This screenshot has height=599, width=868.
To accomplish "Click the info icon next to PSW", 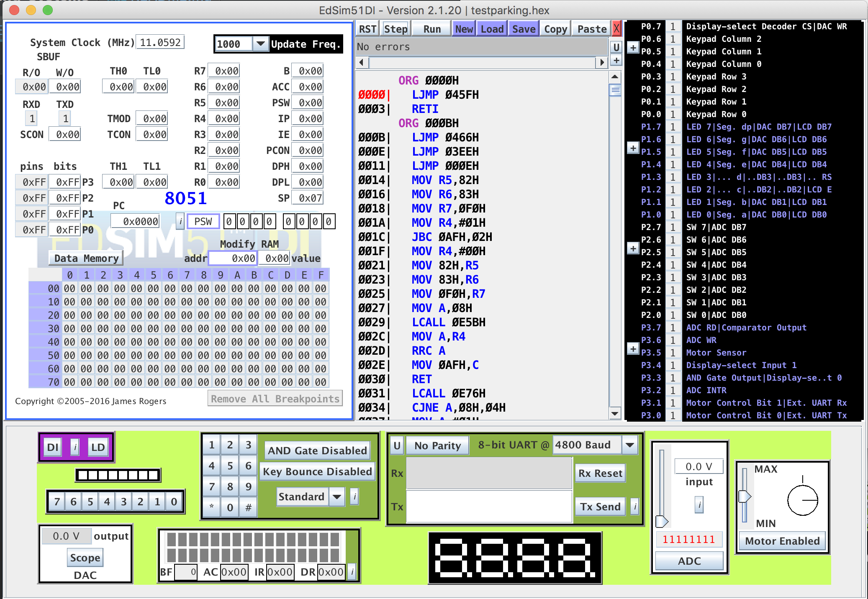I will tap(180, 221).
